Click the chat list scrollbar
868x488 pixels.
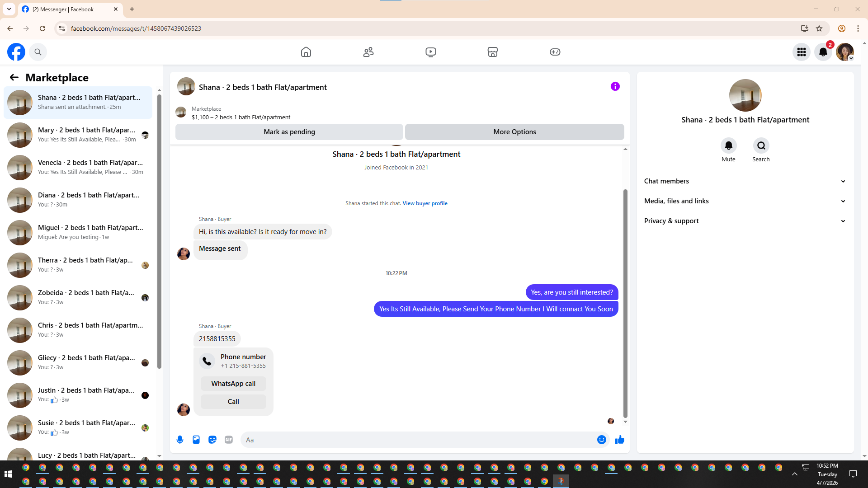(x=159, y=231)
